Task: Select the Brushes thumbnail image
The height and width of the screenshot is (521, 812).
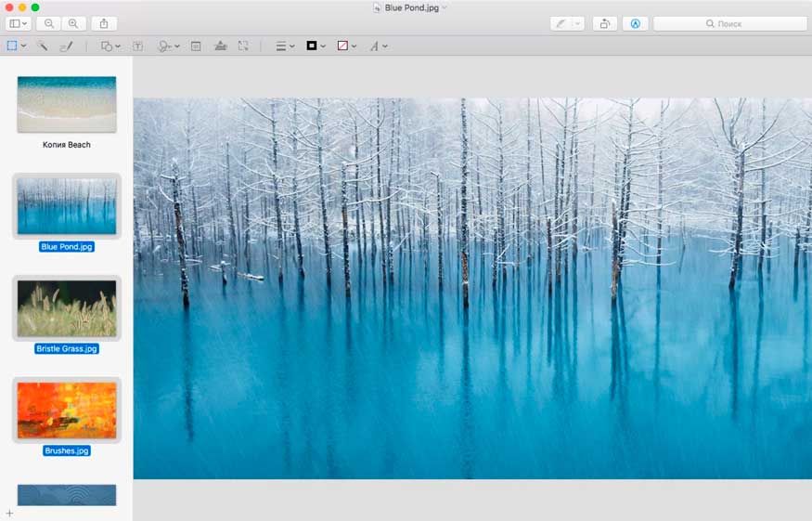Action: tap(67, 410)
